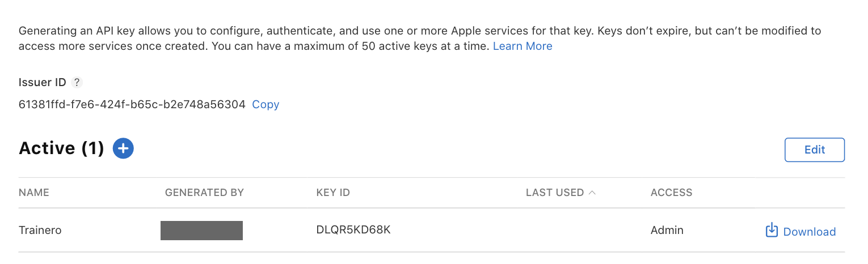Click the download arrow icon for Trainero
The height and width of the screenshot is (264, 868).
tap(772, 230)
